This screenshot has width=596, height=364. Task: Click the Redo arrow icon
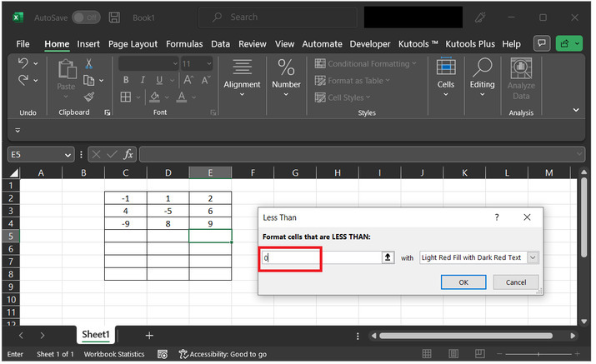[23, 80]
